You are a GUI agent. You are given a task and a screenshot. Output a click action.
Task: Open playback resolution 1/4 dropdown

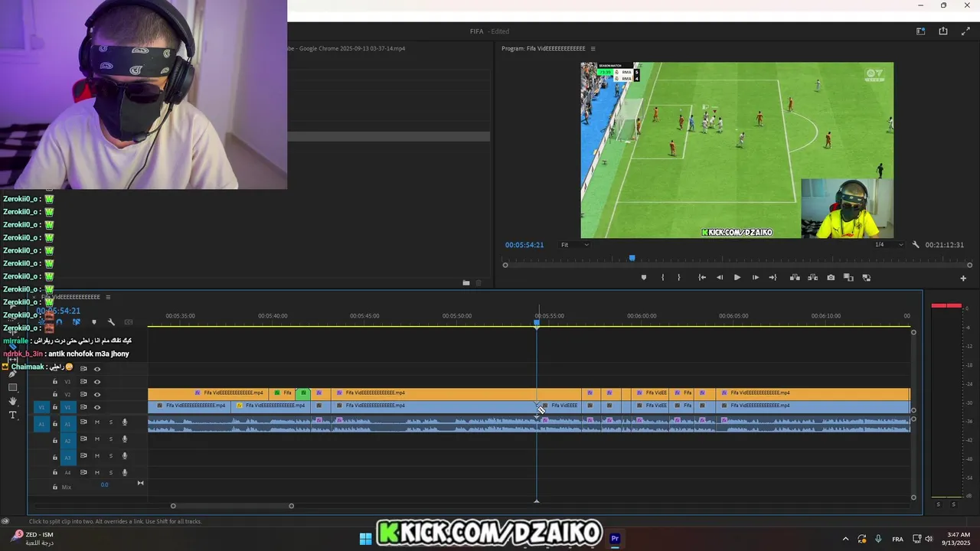click(x=889, y=245)
